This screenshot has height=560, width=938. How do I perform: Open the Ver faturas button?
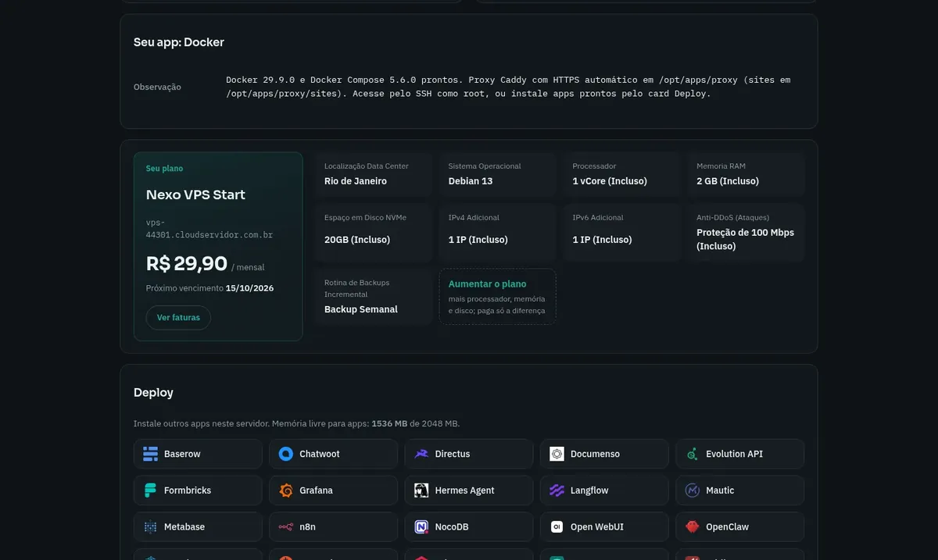tap(178, 318)
